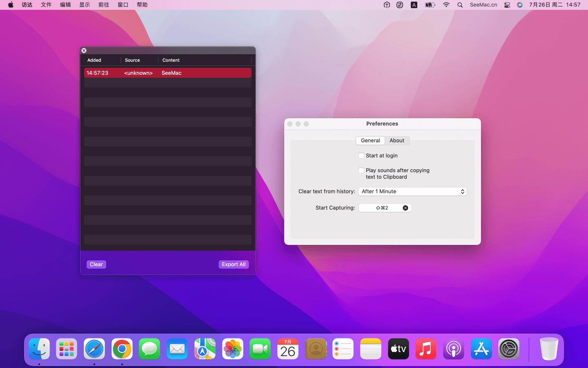This screenshot has width=588, height=368.
Task: Clear the shortcut recorder with the x icon
Action: coord(405,208)
